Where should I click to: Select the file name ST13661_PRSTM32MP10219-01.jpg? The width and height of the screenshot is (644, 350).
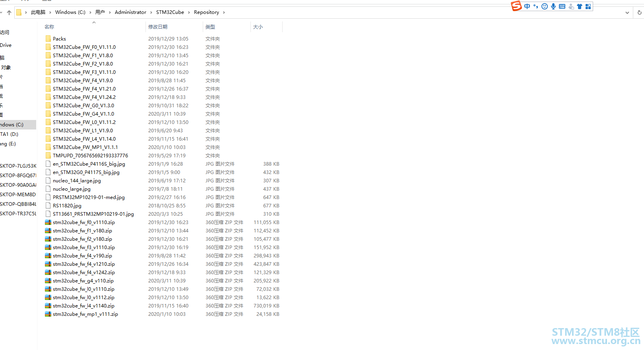93,214
